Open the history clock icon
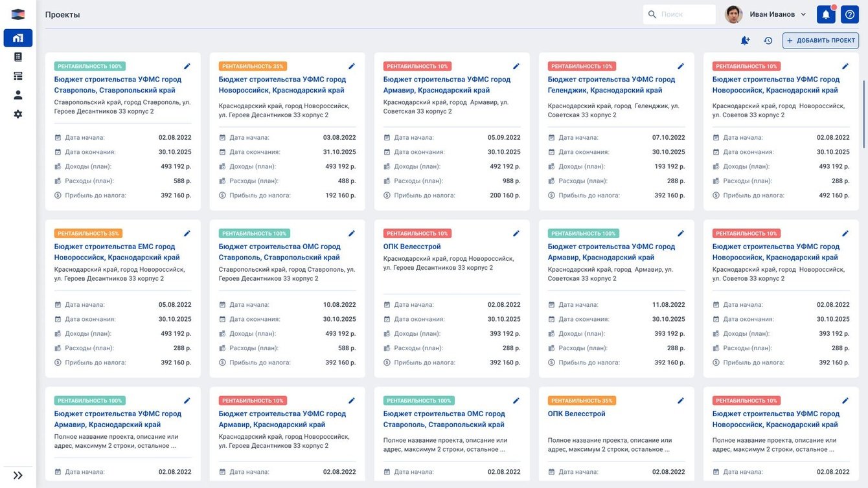 click(768, 41)
